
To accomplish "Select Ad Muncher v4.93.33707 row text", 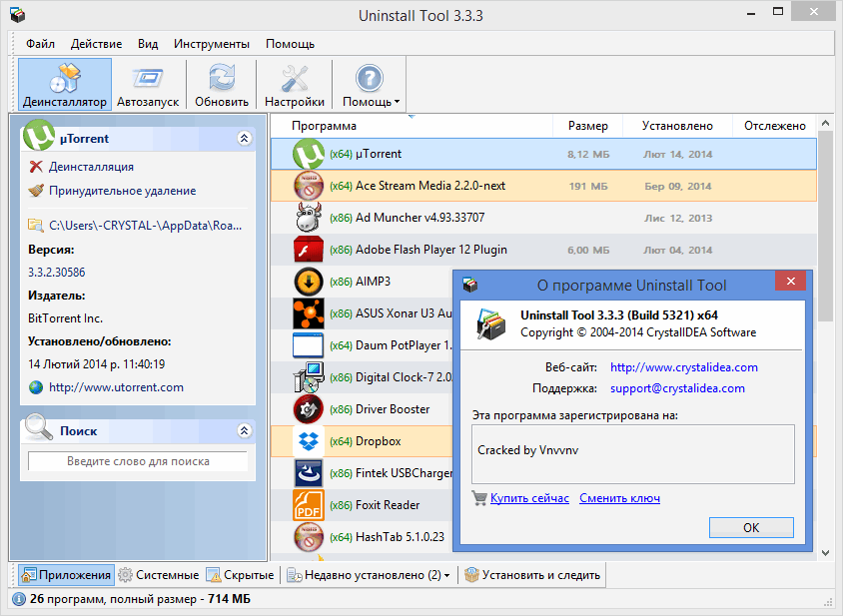I will point(420,218).
